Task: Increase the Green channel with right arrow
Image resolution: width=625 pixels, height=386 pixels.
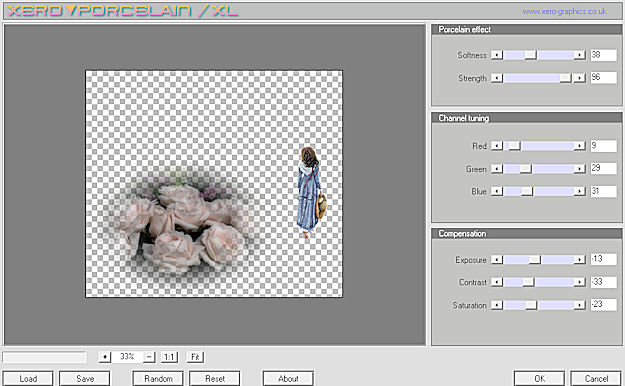Action: click(x=580, y=169)
